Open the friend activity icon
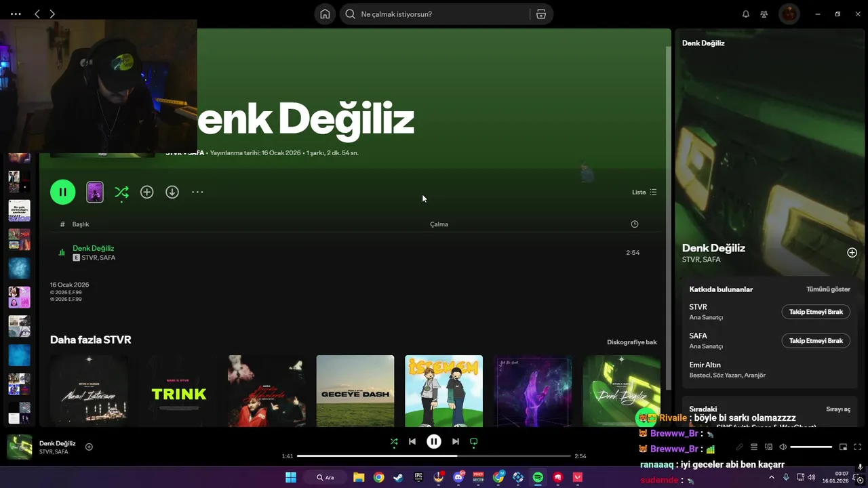 click(764, 14)
